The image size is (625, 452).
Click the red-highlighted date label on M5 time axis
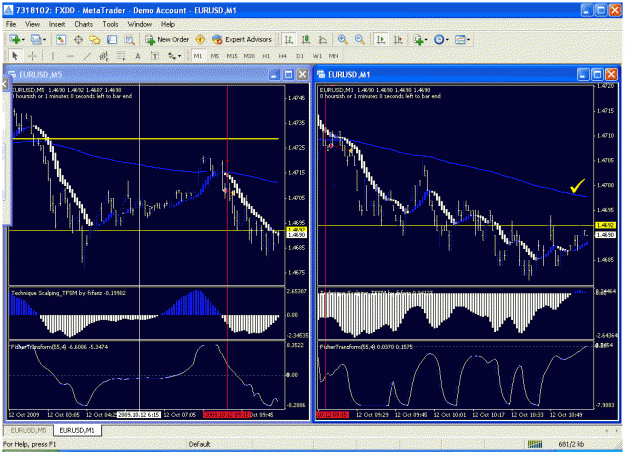click(x=226, y=415)
